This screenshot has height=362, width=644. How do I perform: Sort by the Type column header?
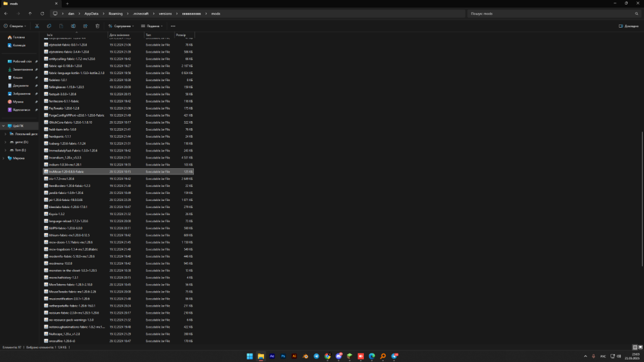[x=159, y=35]
